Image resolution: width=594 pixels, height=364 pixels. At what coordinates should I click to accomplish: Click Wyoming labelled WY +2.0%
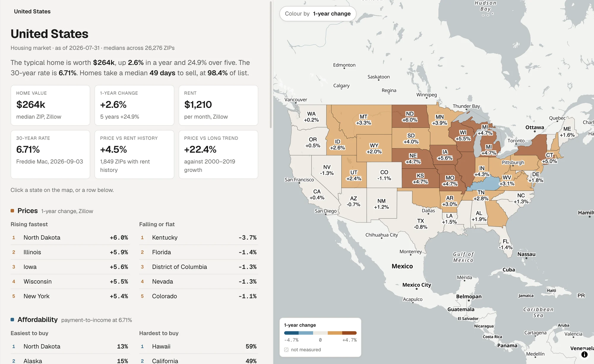click(x=374, y=148)
